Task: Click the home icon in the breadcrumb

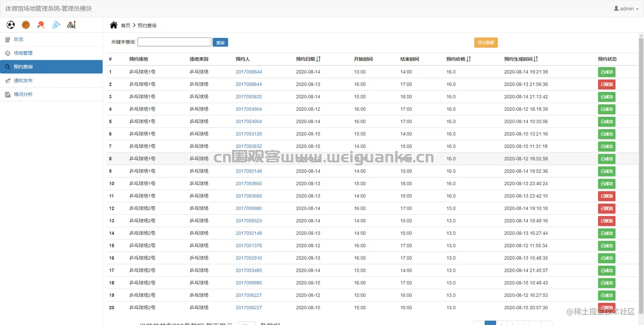Action: [114, 25]
